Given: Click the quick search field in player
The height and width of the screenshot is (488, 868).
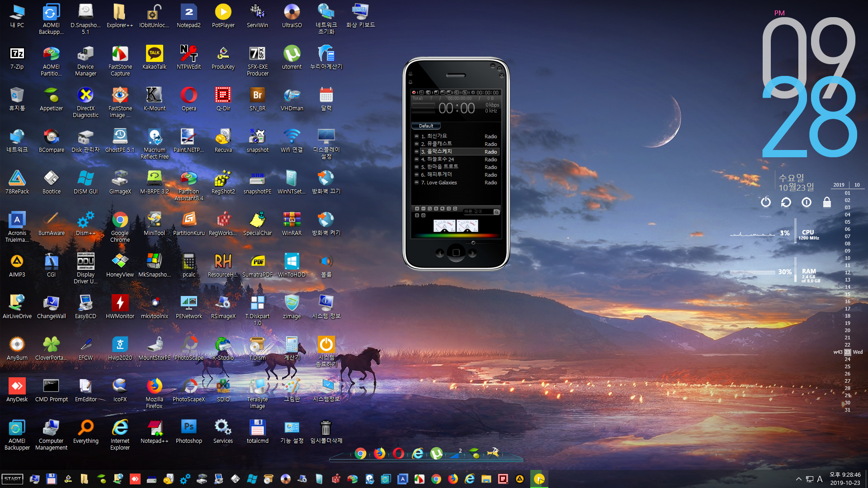Looking at the screenshot, I should (478, 211).
